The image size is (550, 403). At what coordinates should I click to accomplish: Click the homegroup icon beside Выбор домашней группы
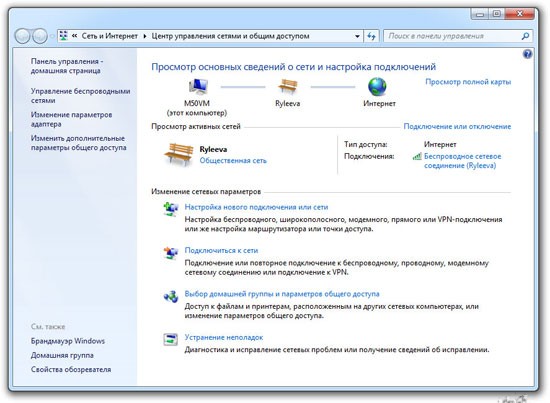(x=171, y=296)
